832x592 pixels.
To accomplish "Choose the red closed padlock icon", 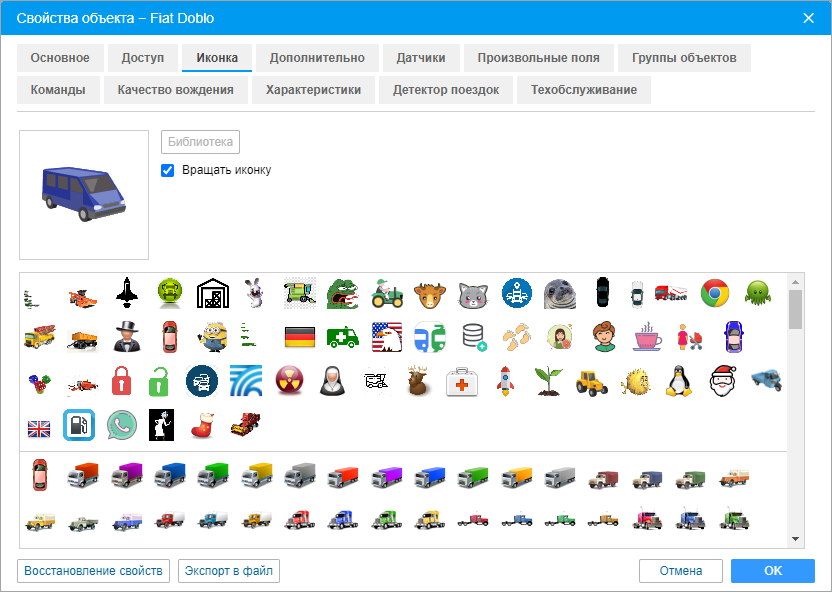I will click(122, 381).
